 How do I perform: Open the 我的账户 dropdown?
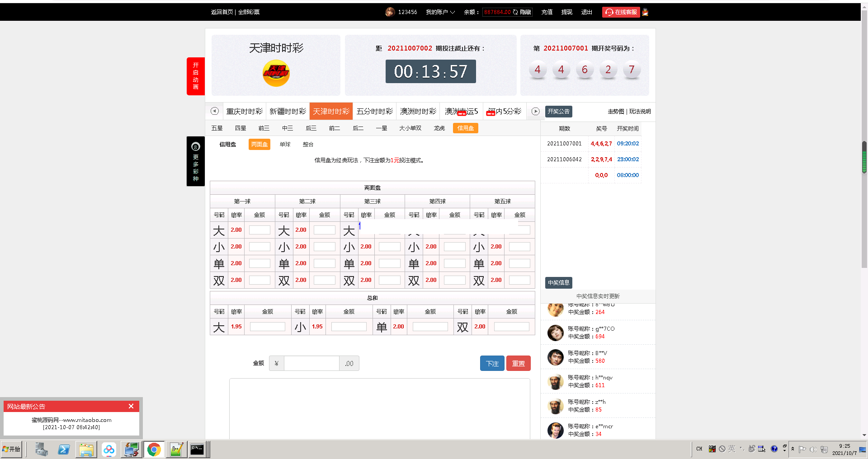438,12
